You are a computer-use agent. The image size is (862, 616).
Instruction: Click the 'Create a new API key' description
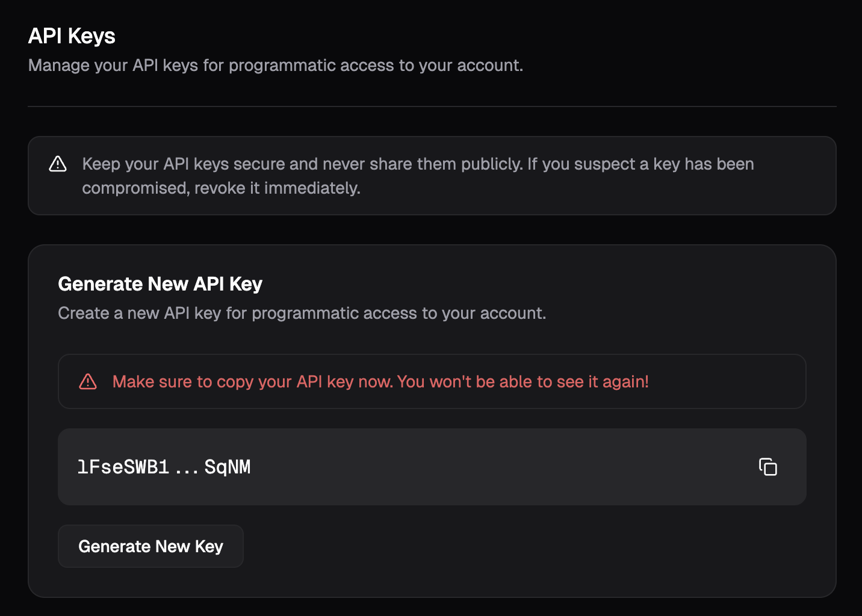[302, 313]
